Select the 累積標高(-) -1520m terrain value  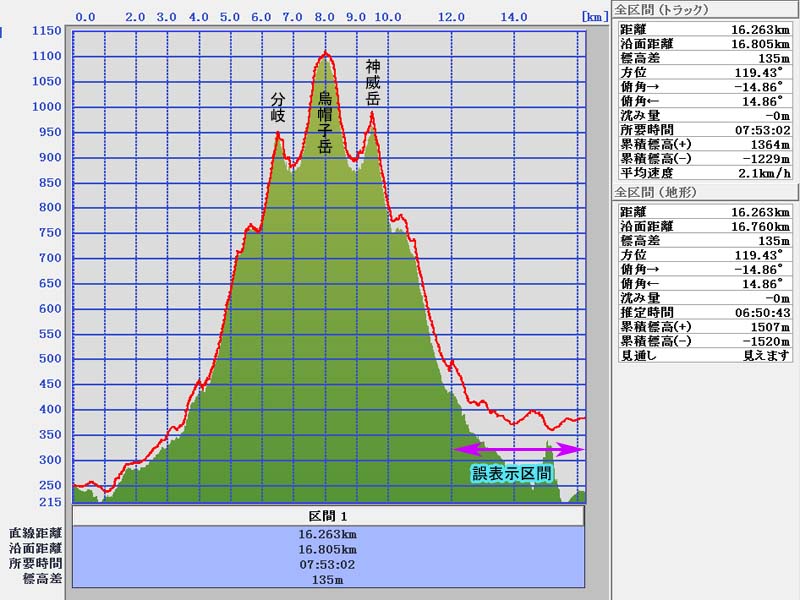point(766,341)
